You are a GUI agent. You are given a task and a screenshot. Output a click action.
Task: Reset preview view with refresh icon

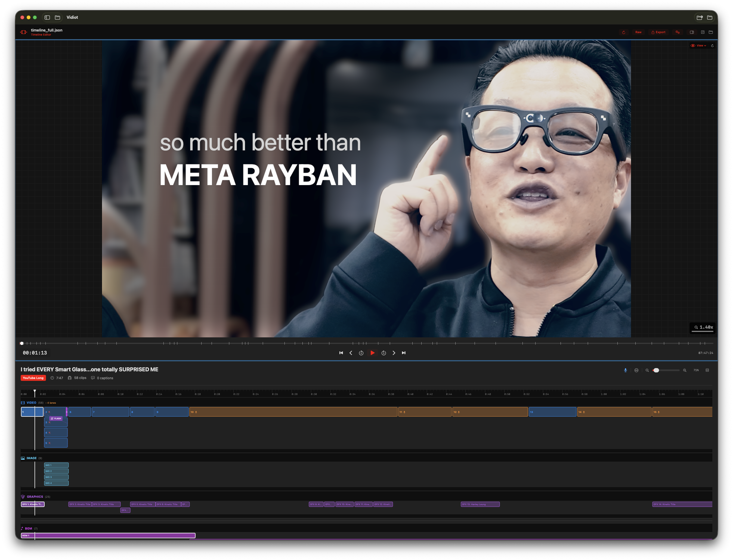click(712, 46)
